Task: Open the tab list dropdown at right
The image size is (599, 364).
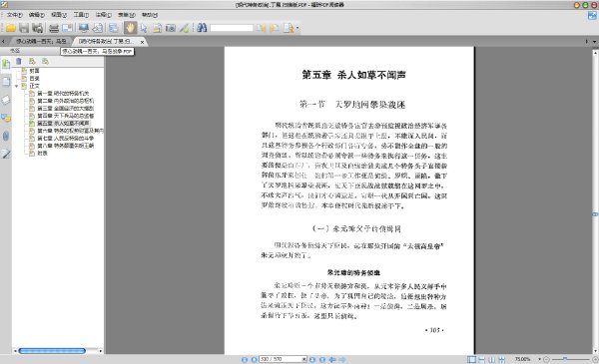Action: point(594,41)
